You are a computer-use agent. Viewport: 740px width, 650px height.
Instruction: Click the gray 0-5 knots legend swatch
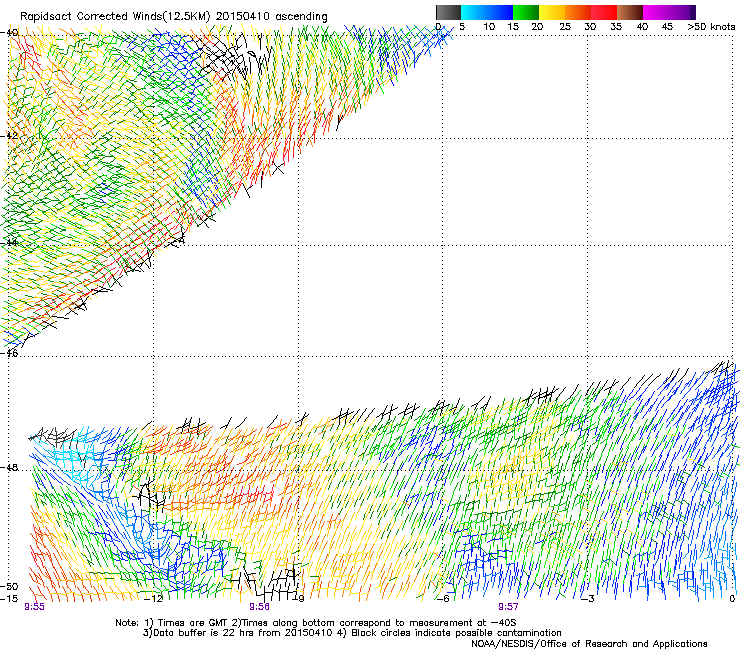pos(448,12)
